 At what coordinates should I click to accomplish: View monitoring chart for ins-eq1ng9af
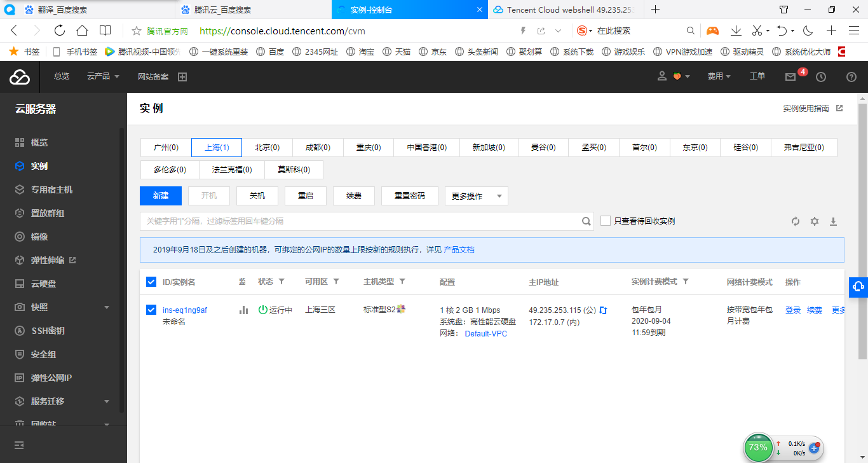pos(243,310)
